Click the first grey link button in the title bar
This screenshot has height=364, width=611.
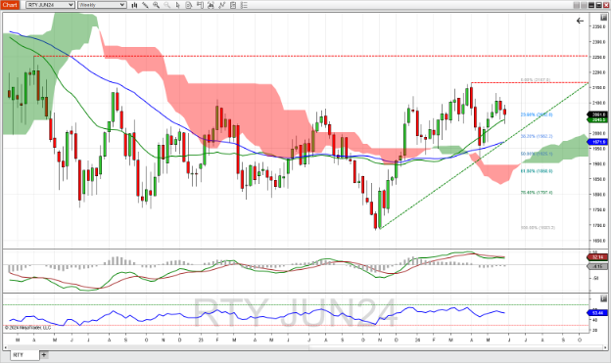(577, 5)
